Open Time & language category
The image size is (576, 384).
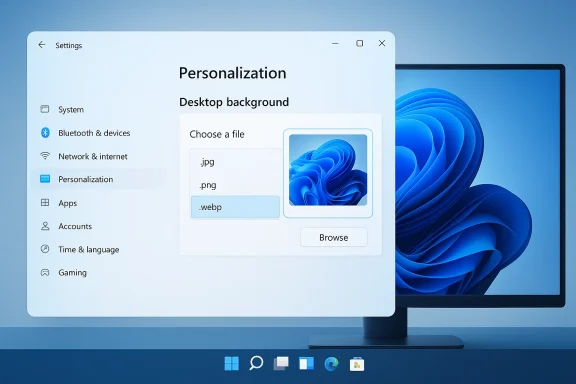(89, 250)
